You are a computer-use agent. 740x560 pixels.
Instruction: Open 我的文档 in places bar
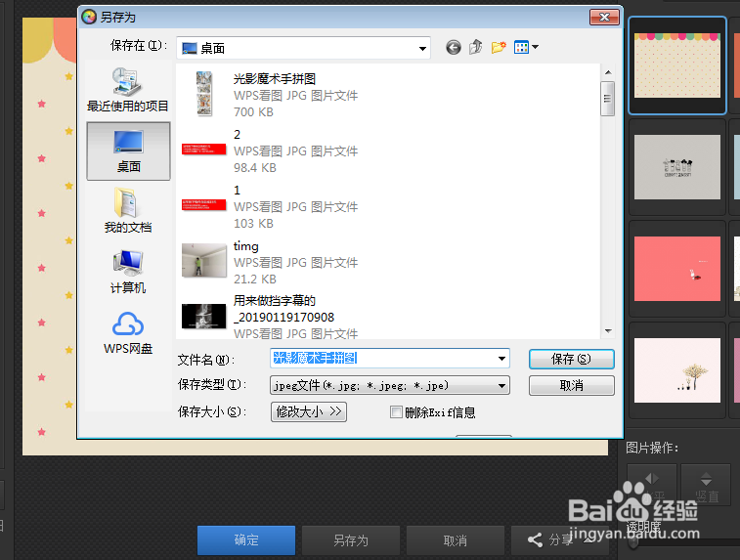point(128,210)
